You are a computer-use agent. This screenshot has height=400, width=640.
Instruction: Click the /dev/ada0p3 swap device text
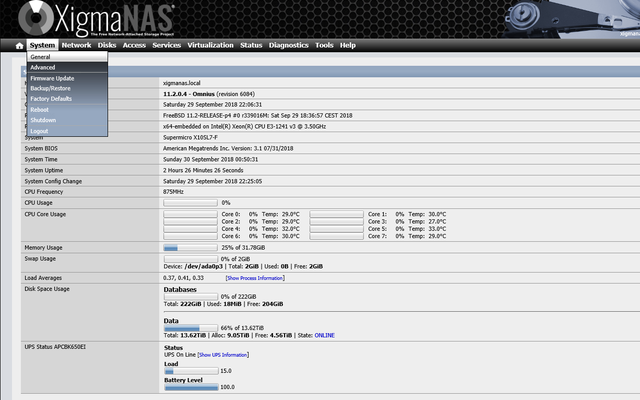pos(204,267)
